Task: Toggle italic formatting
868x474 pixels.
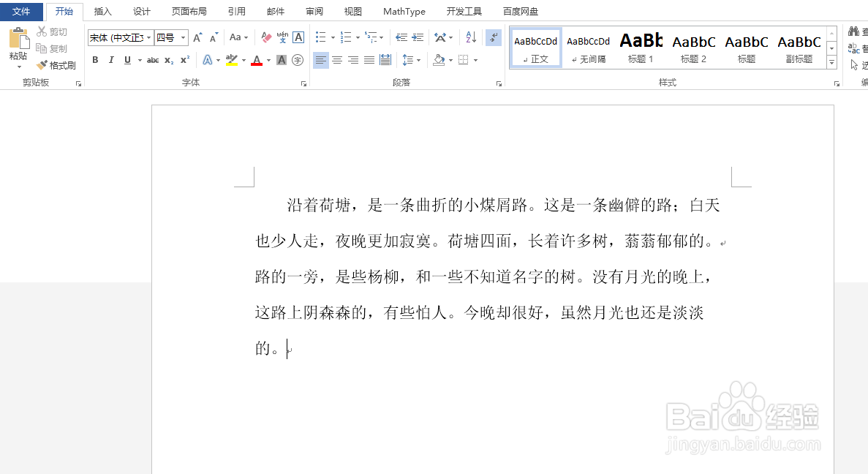Action: coord(111,59)
